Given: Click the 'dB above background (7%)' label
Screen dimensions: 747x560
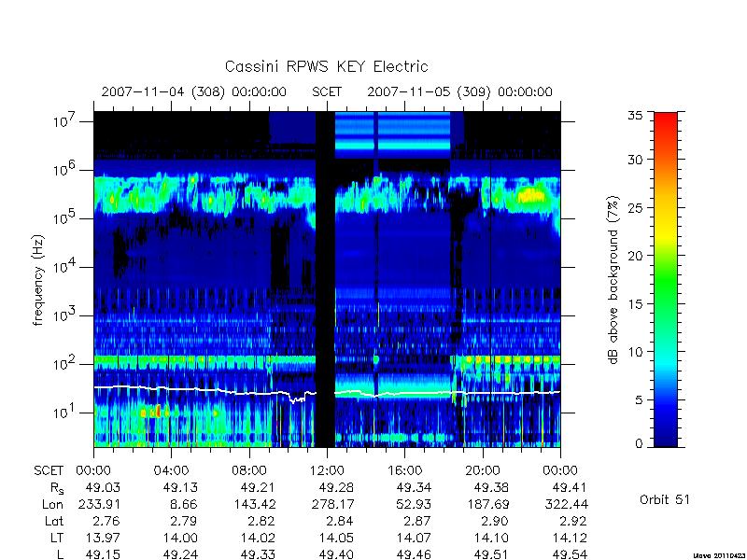Looking at the screenshot, I should (x=613, y=280).
